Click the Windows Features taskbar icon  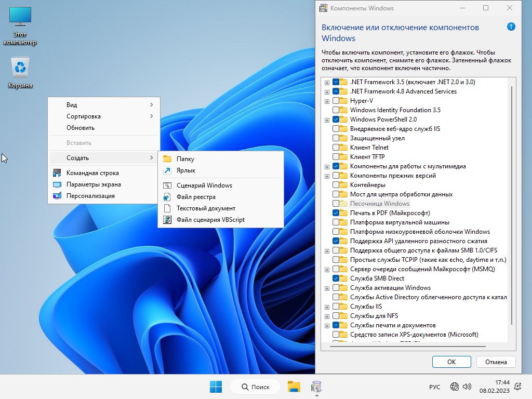pyautogui.click(x=316, y=387)
